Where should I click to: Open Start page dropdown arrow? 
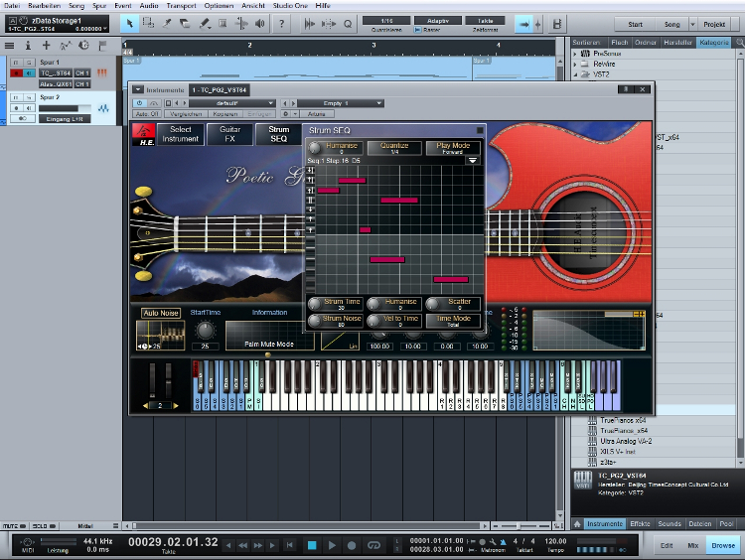(x=692, y=24)
